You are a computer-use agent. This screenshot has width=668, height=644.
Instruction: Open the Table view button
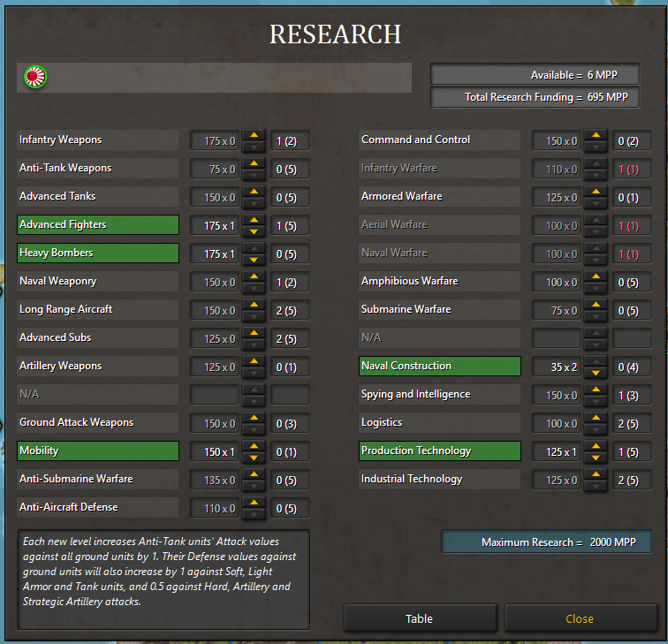(420, 618)
